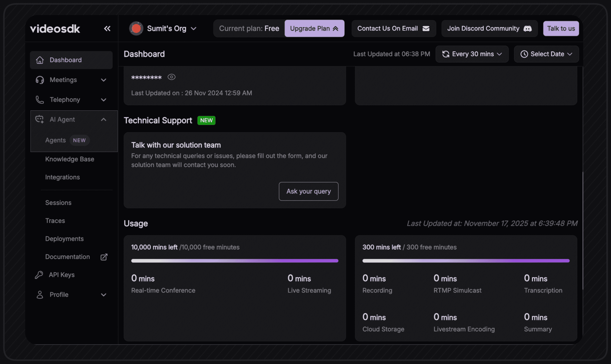Image resolution: width=611 pixels, height=364 pixels.
Task: Open Documentation via external-link icon
Action: tap(104, 257)
